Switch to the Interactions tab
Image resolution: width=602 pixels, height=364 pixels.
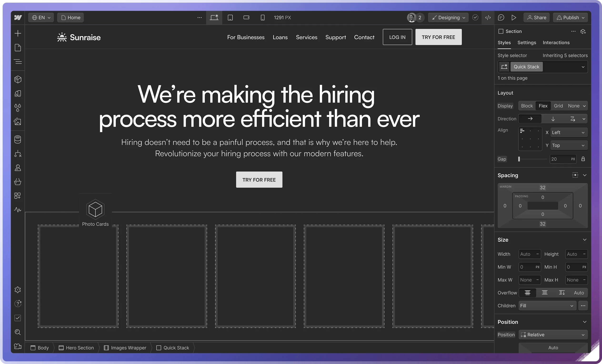coord(556,43)
